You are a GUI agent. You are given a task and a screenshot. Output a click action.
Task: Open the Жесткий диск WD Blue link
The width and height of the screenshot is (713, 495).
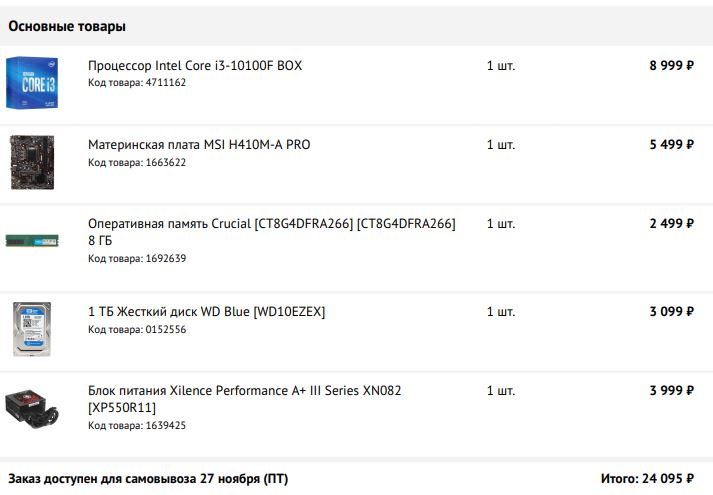[x=206, y=312]
